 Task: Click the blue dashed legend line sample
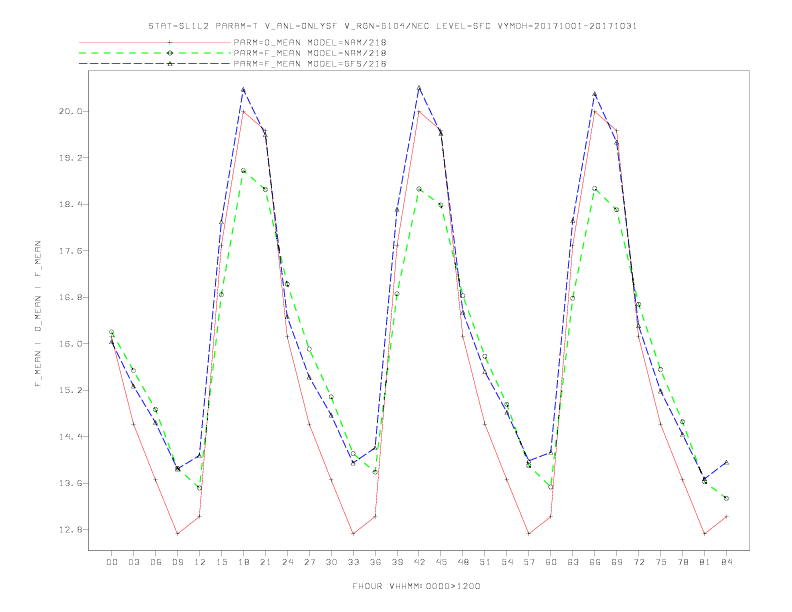[155, 64]
